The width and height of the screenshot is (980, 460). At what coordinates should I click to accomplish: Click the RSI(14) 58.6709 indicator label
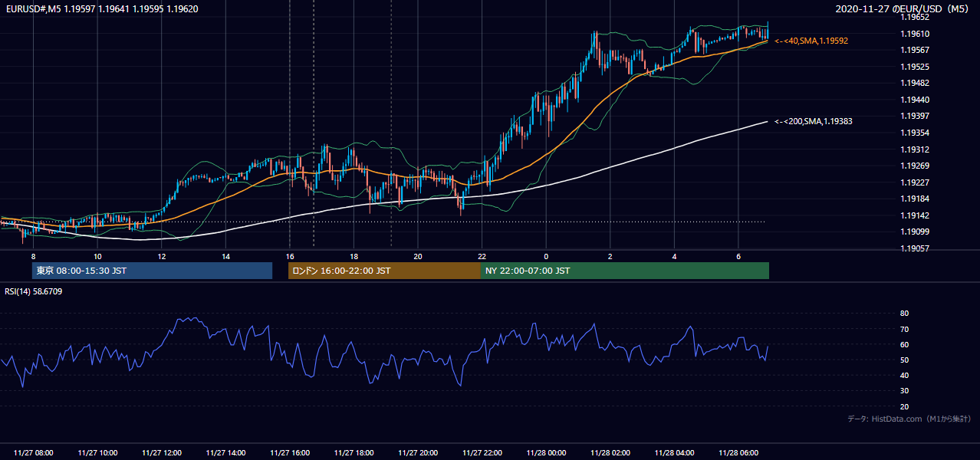point(34,291)
